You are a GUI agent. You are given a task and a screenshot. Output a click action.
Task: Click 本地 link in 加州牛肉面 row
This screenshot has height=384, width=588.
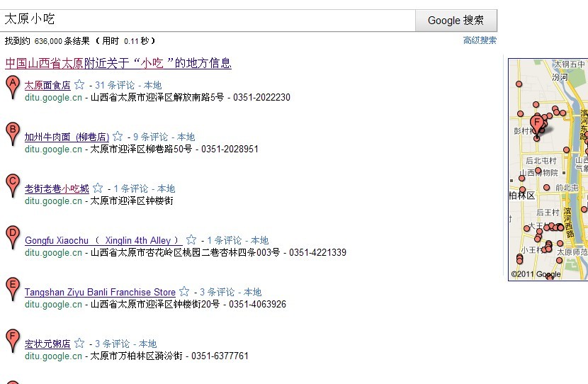click(186, 137)
